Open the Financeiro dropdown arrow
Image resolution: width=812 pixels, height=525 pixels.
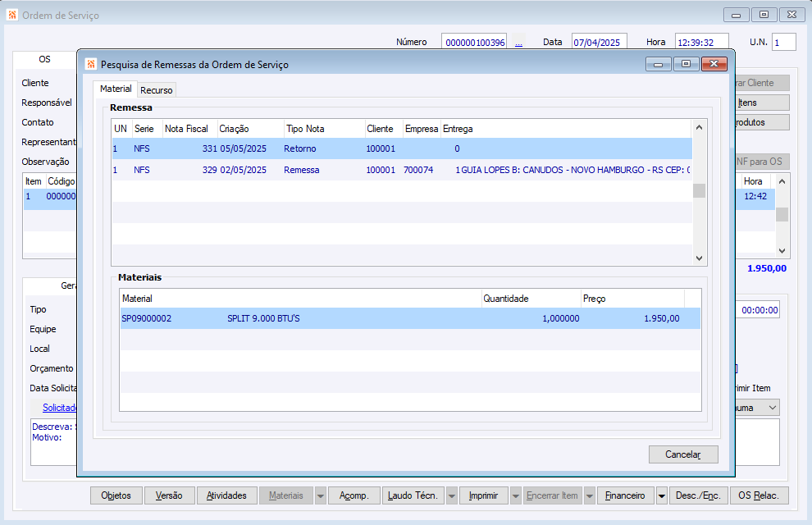click(x=662, y=495)
